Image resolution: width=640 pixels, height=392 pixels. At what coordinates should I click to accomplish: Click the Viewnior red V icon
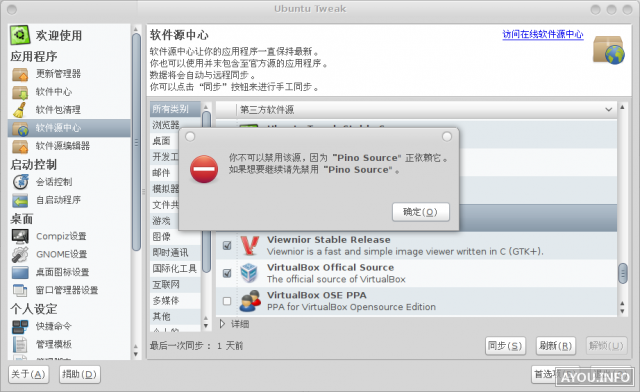(x=249, y=245)
